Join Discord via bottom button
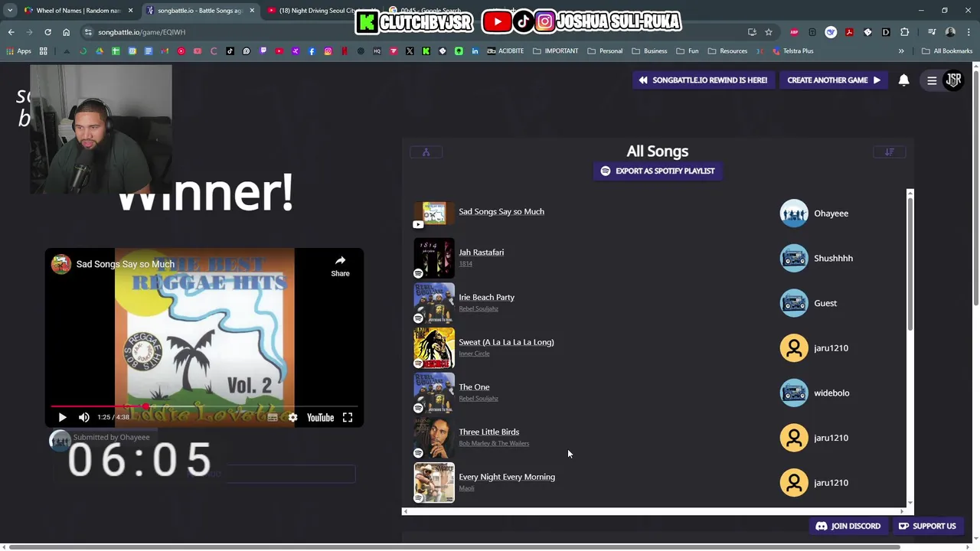This screenshot has height=551, width=980. click(x=848, y=526)
